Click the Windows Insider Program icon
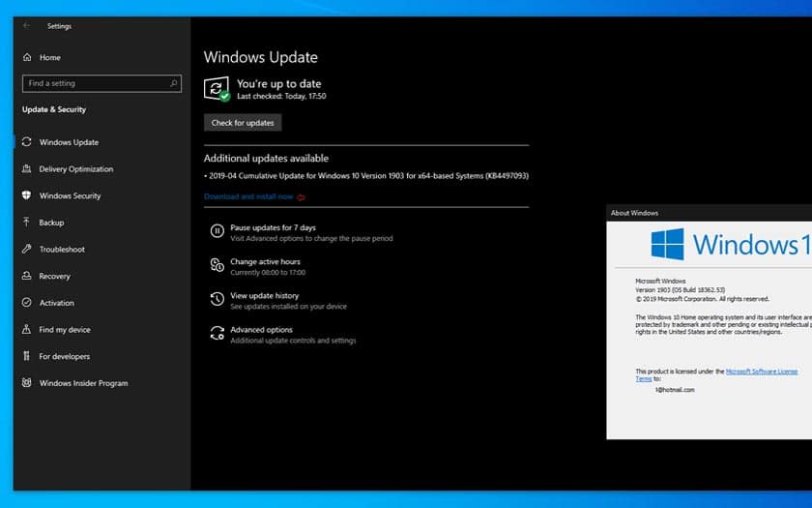The width and height of the screenshot is (812, 508). tap(27, 383)
